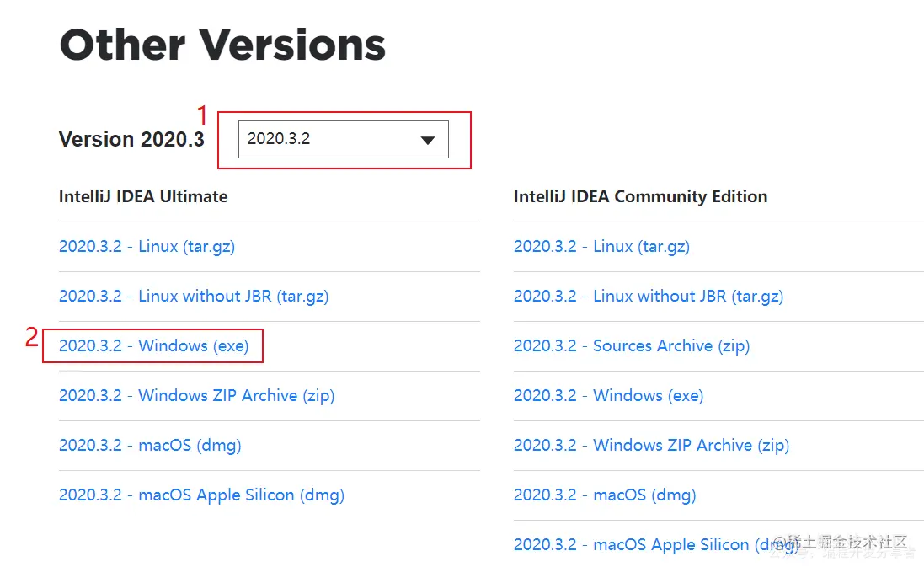Download Ultimate 2020.3.2 macOS (dmg)
Image resolution: width=924 pixels, height=567 pixels.
click(x=150, y=445)
